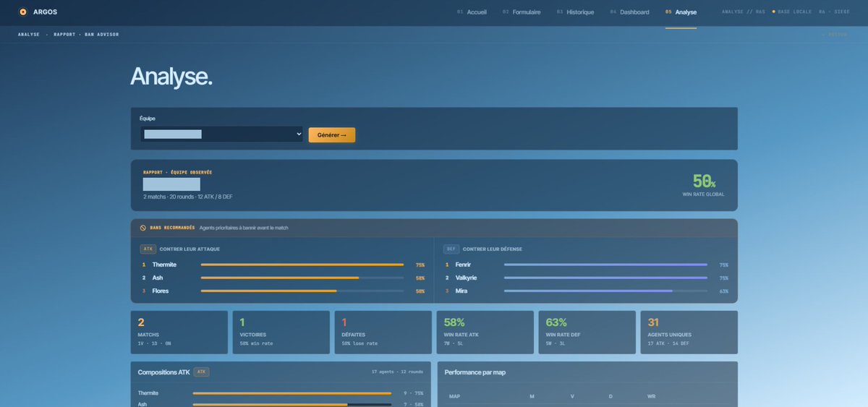Click the WR column header
The height and width of the screenshot is (407, 868).
651,396
